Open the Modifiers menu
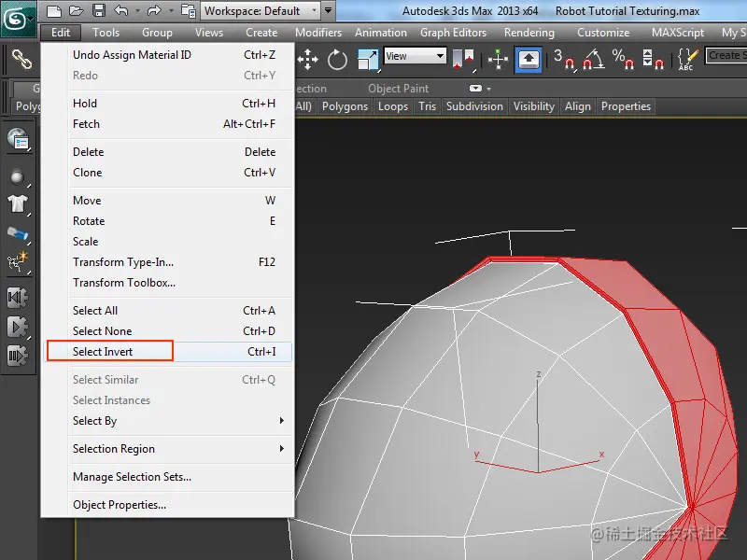747x560 pixels. 318,33
